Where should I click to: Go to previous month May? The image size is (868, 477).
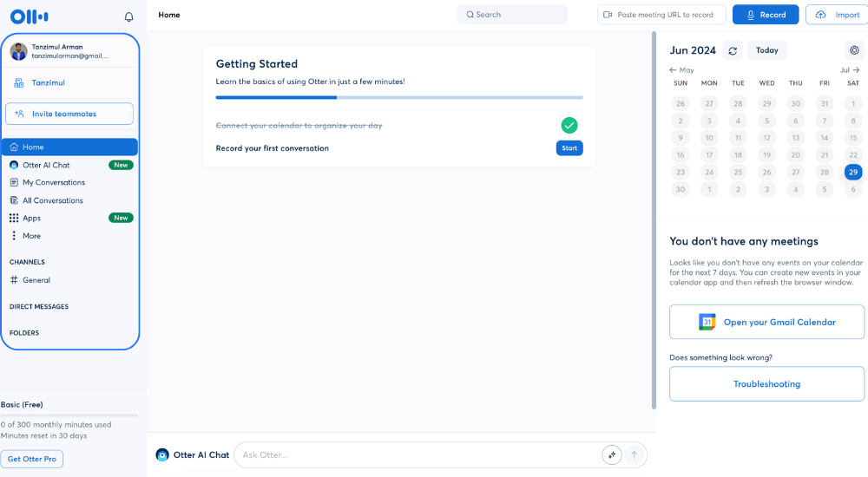tap(681, 70)
